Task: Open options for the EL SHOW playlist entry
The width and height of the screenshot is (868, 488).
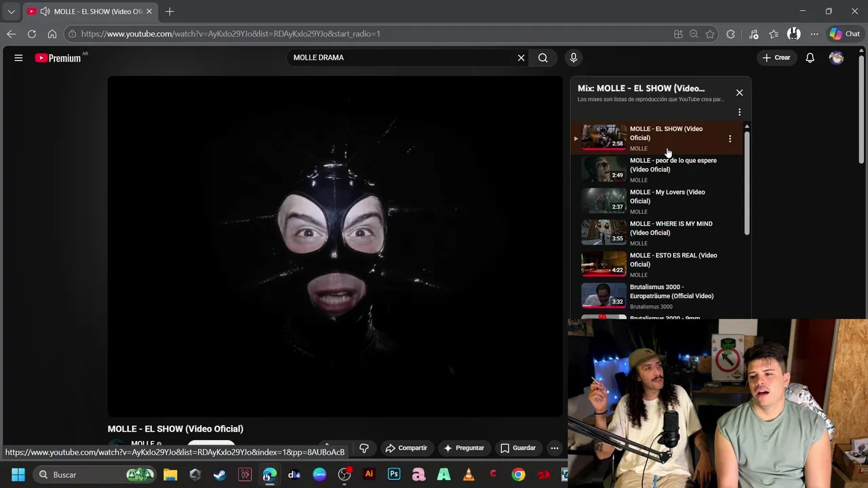Action: coord(730,138)
